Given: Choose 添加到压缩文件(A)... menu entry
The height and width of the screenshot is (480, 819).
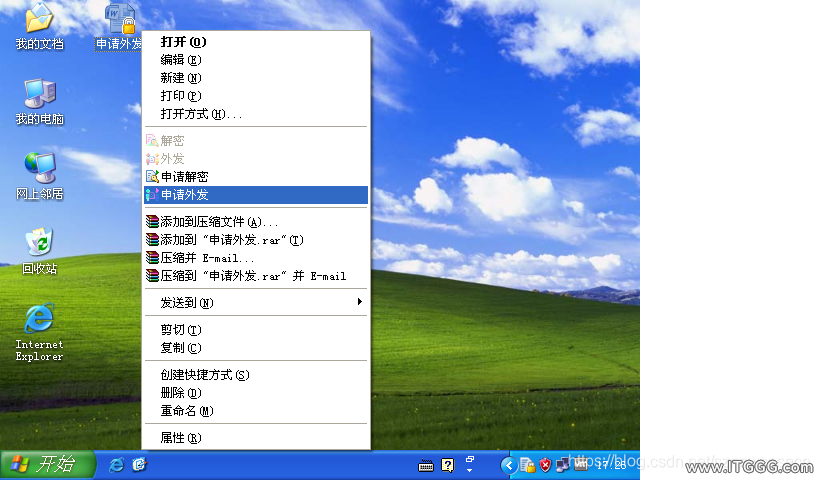Looking at the screenshot, I should tap(256, 222).
